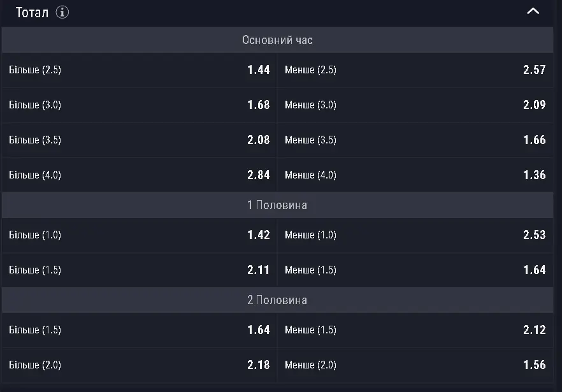The height and width of the screenshot is (392, 562).
Task: Choose Менше (3.5) odds 1.66
Action: (x=415, y=140)
